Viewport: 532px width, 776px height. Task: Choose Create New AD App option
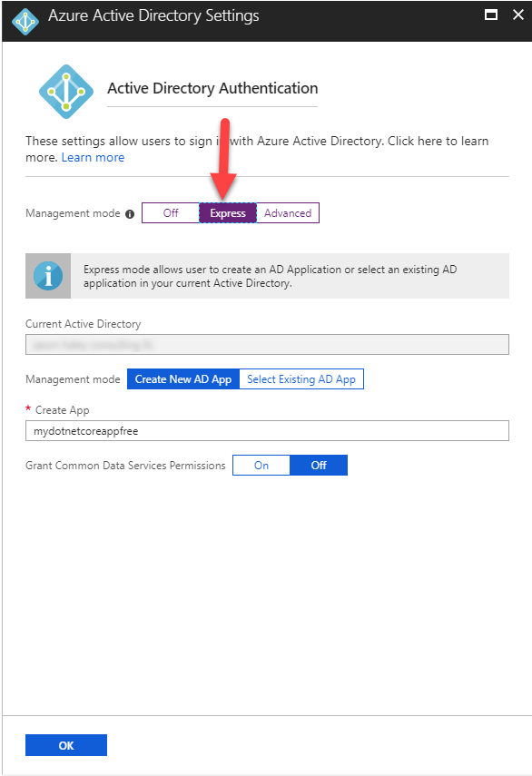[183, 379]
